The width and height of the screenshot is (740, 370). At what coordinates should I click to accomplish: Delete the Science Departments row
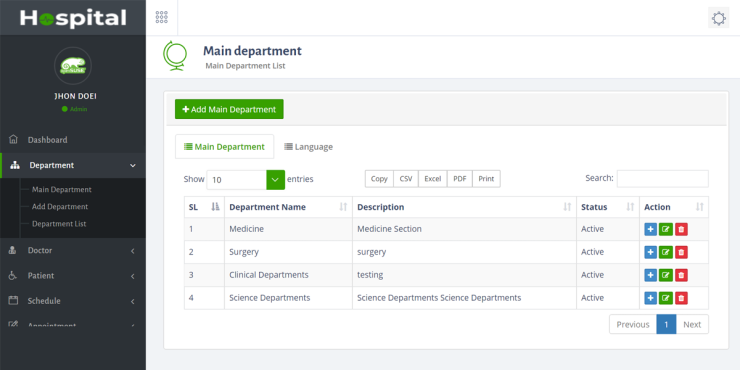click(681, 298)
